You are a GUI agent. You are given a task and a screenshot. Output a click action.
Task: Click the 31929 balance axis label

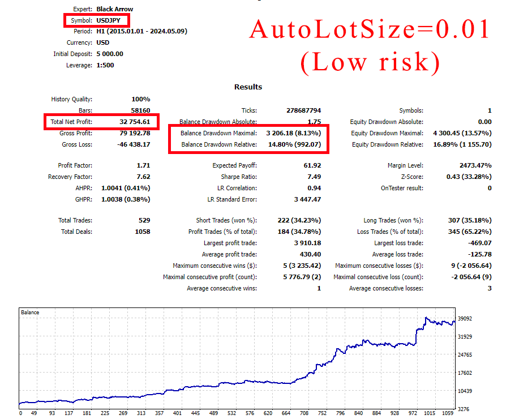(465, 336)
